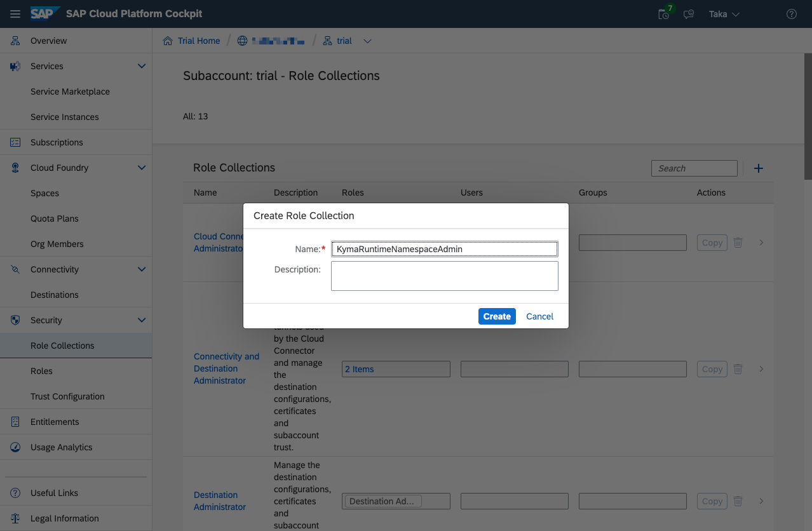Open Connectivity and Destination Administrator details arrow
The image size is (812, 531).
click(x=761, y=368)
